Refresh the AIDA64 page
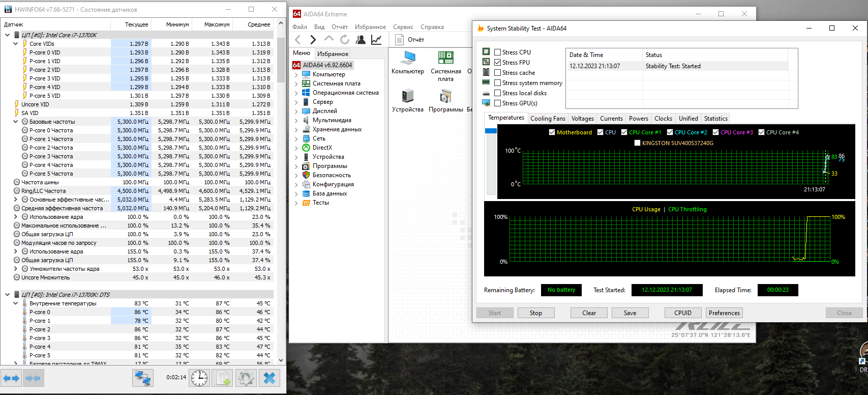868x395 pixels. 345,40
